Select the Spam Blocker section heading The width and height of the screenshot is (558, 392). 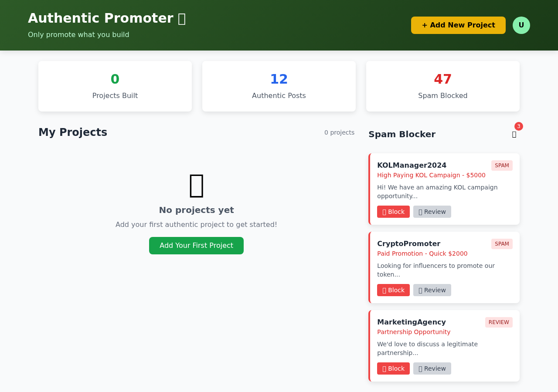402,134
